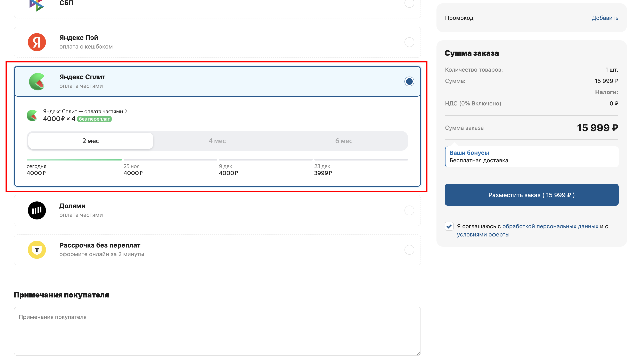
Task: Expand Yandex Split details chevron
Action: tap(126, 112)
